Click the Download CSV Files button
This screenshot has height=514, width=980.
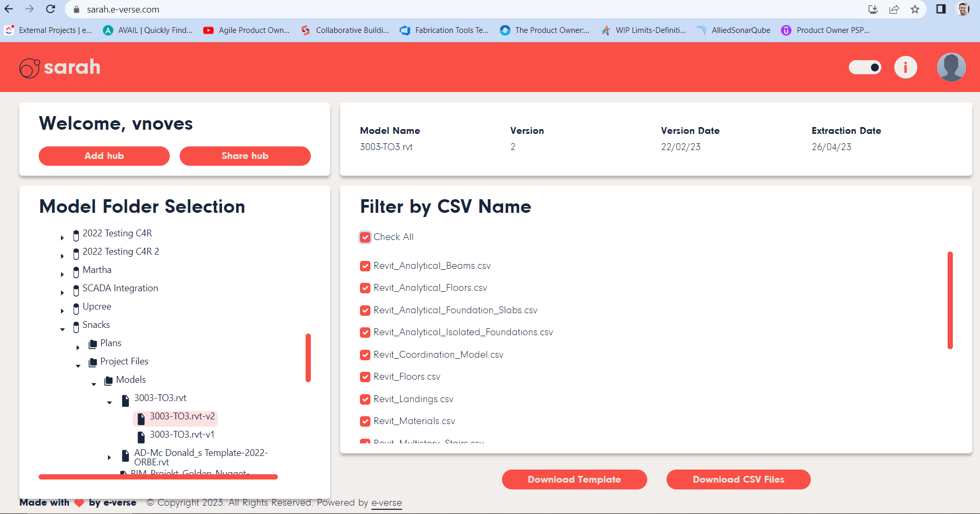[738, 479]
